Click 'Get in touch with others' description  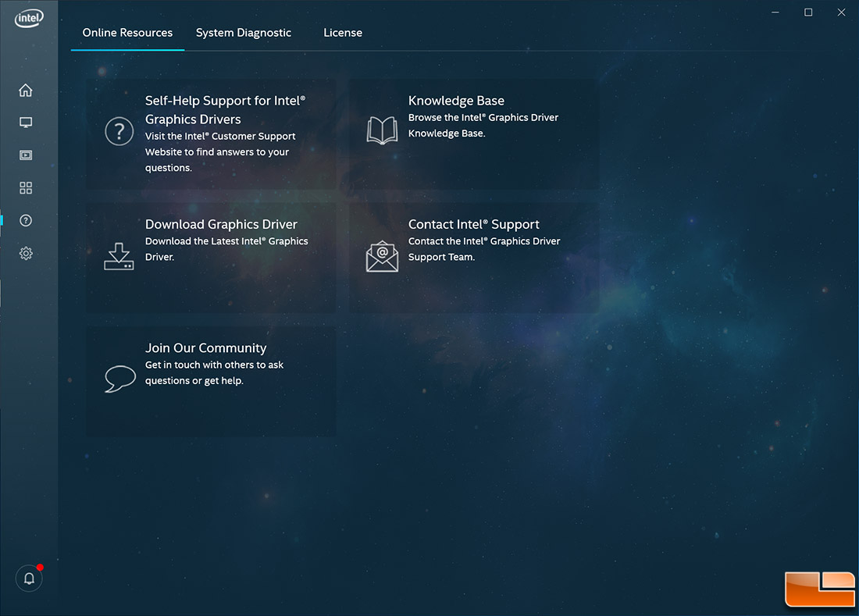(x=214, y=373)
